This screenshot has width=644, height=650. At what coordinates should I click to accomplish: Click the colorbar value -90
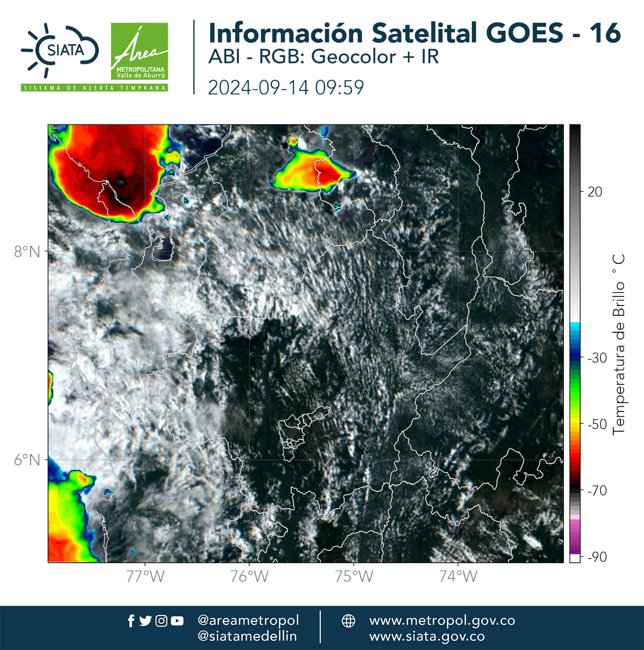pyautogui.click(x=597, y=557)
